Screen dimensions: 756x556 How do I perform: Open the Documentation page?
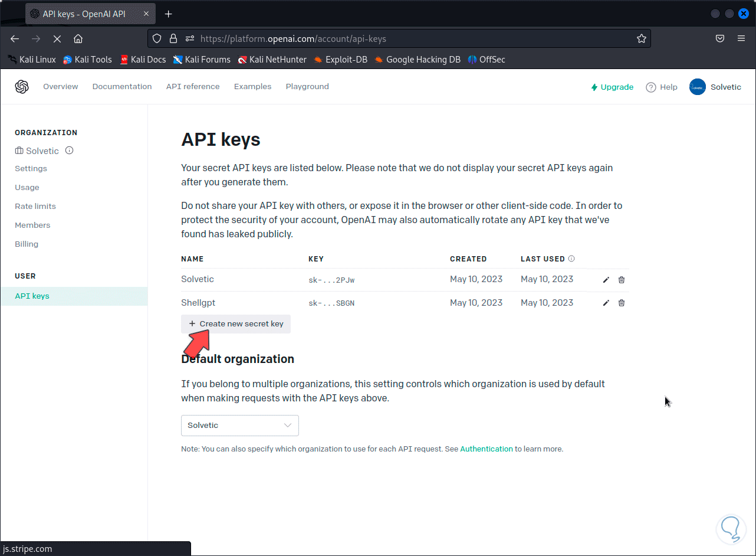[x=122, y=87]
